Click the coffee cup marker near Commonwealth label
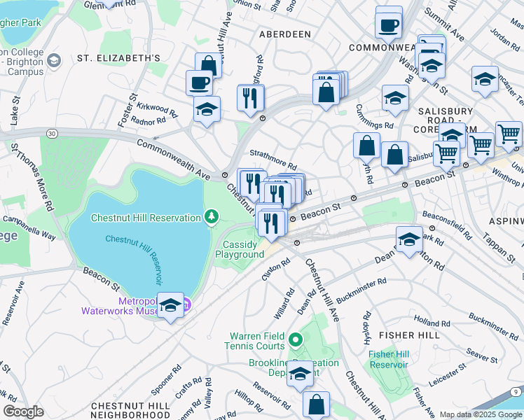The height and width of the screenshot is (420, 524). pos(388,27)
